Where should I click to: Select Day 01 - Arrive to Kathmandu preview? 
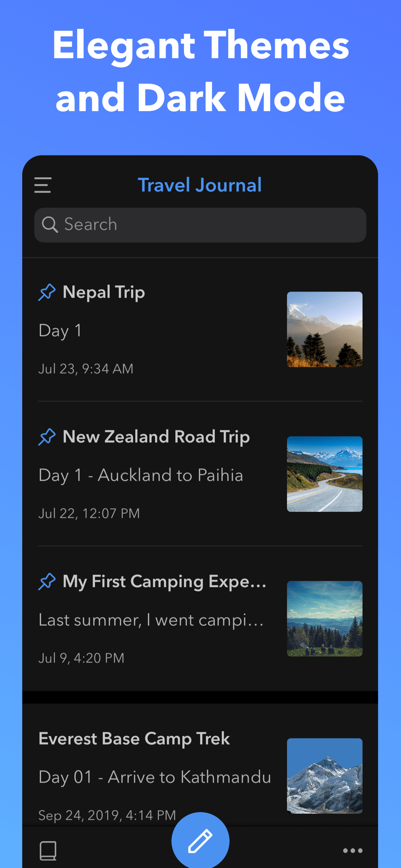click(x=154, y=777)
